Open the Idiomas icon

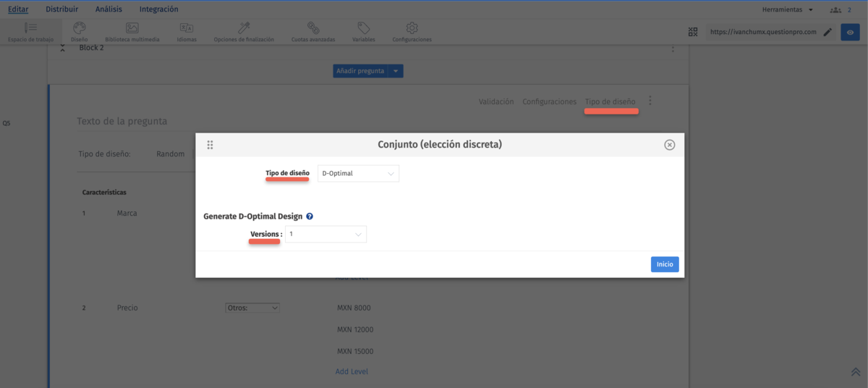pos(187,28)
